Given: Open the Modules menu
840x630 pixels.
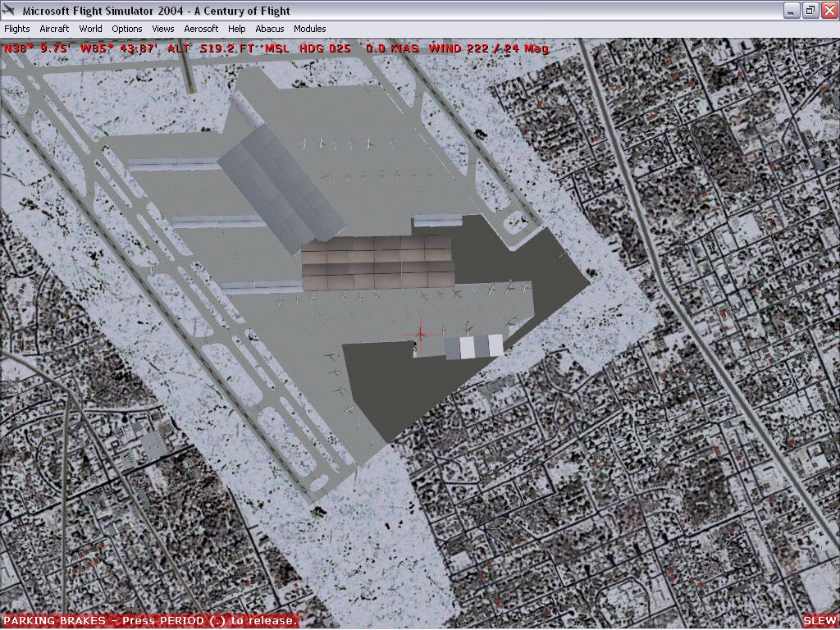Looking at the screenshot, I should 309,29.
